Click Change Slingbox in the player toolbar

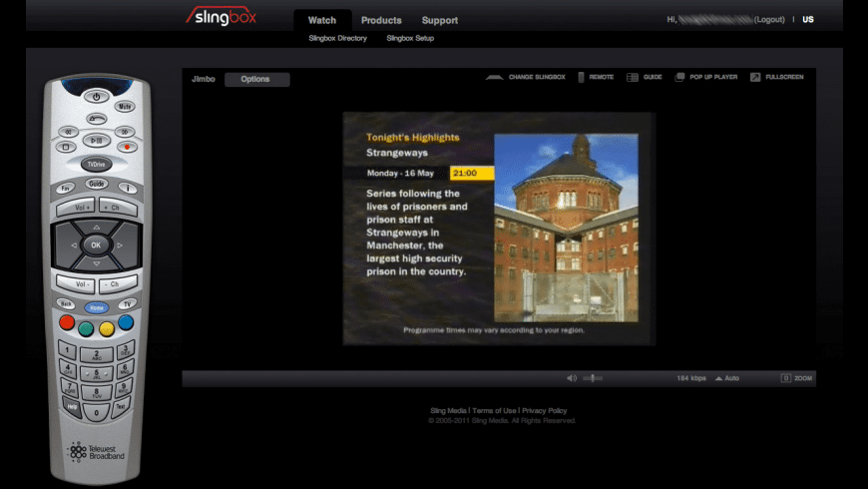tap(526, 77)
